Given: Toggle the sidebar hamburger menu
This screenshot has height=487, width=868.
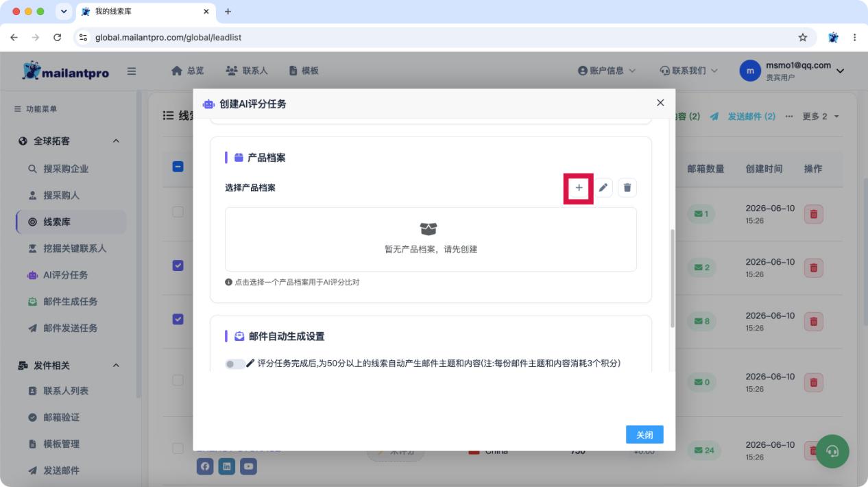Looking at the screenshot, I should (x=132, y=71).
